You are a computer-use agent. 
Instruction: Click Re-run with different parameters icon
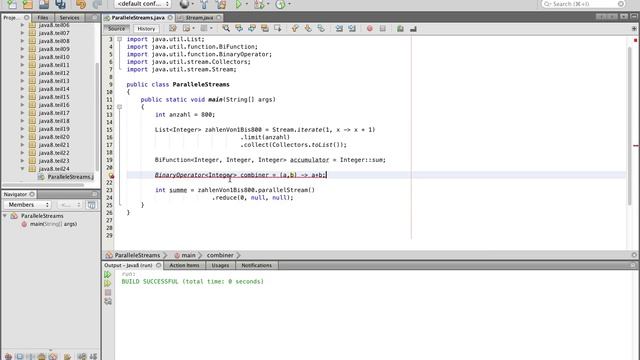(108, 284)
